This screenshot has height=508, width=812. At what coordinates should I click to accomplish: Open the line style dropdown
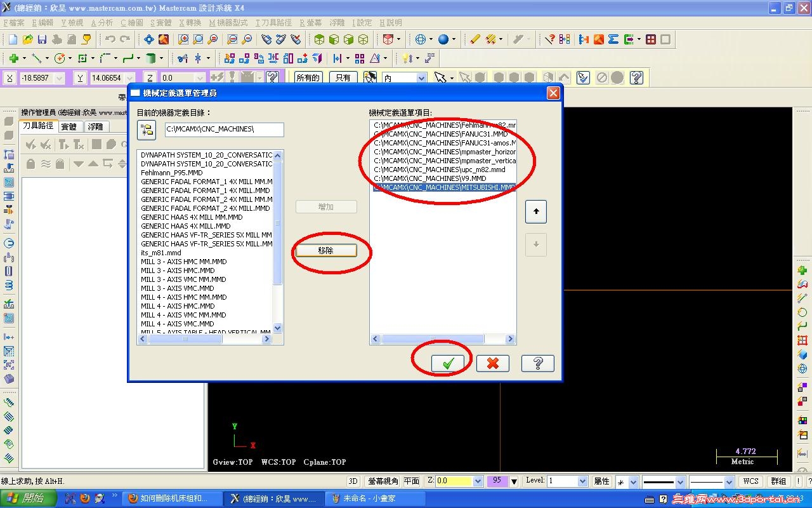(680, 482)
